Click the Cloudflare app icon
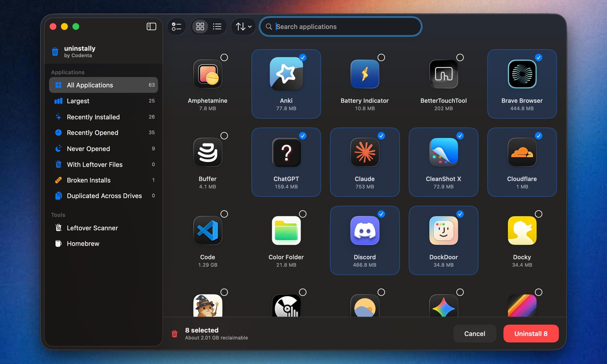 point(522,152)
